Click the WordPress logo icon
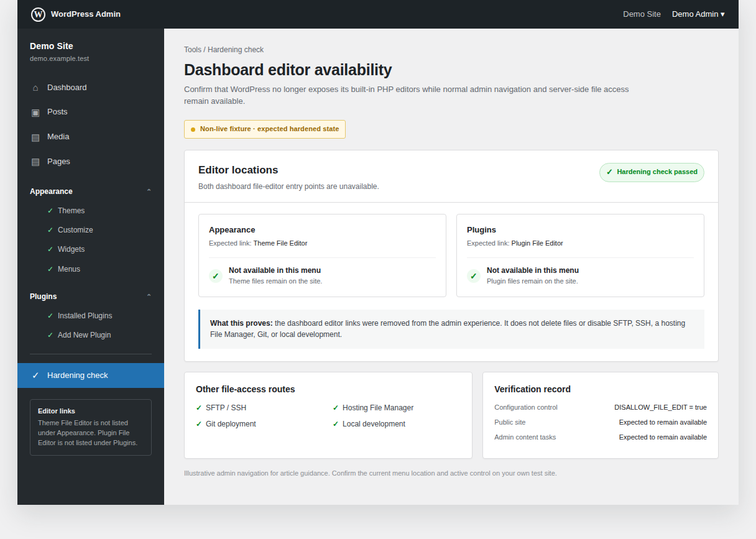This screenshot has height=539, width=756. [38, 14]
